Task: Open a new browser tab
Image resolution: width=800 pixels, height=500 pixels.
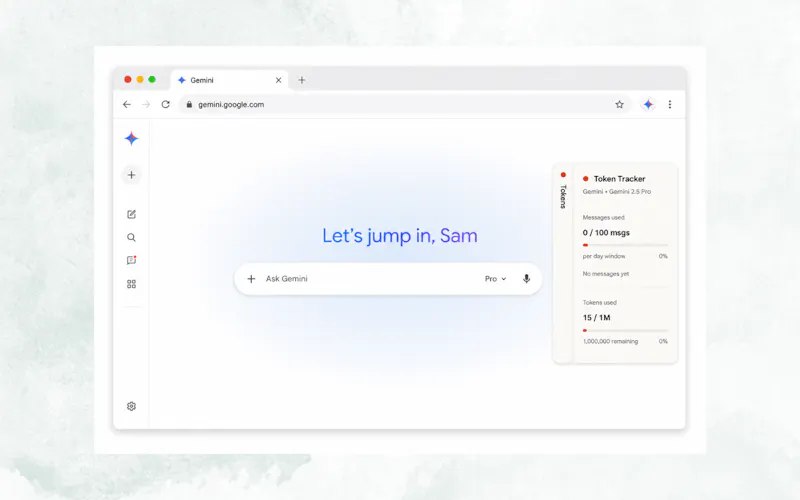Action: [x=302, y=80]
